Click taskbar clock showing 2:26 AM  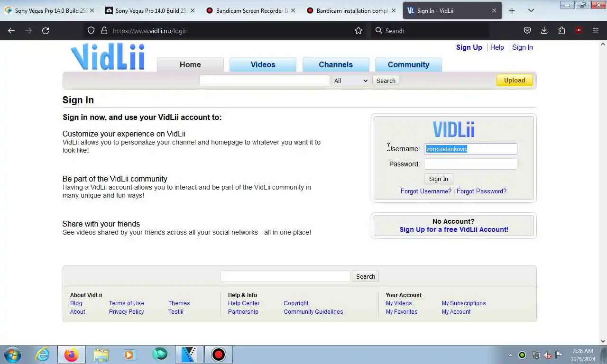coord(583,355)
